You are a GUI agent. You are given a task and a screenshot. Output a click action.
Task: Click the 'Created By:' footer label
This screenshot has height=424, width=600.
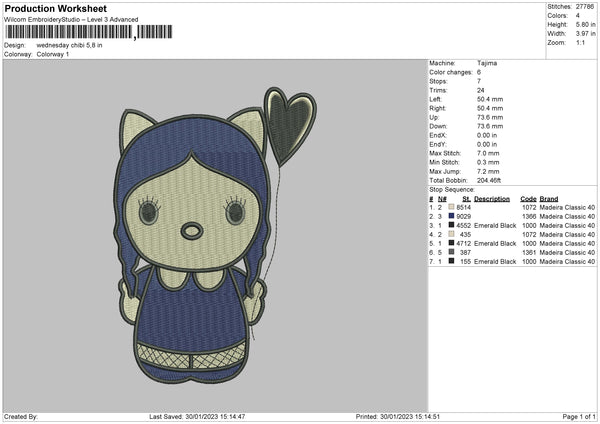[x=21, y=417]
